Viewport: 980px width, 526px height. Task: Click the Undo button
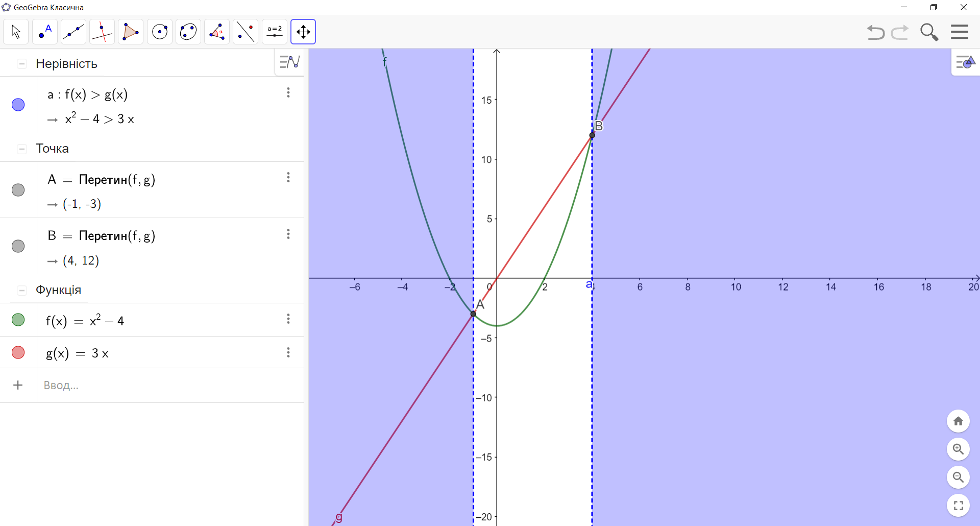tap(875, 32)
